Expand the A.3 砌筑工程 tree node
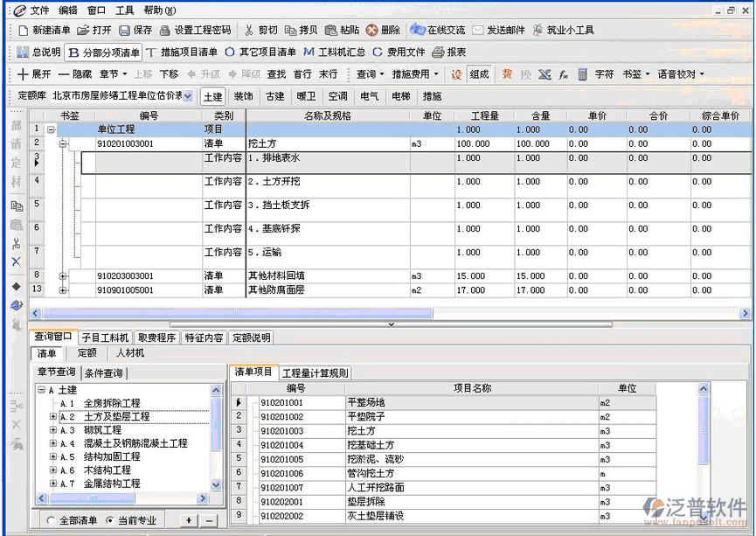The height and width of the screenshot is (536, 756). pos(53,430)
